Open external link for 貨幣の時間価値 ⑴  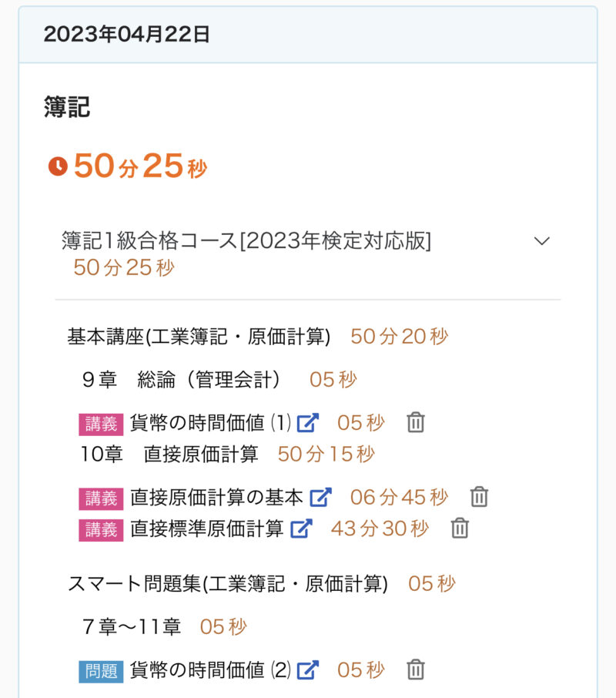[309, 422]
